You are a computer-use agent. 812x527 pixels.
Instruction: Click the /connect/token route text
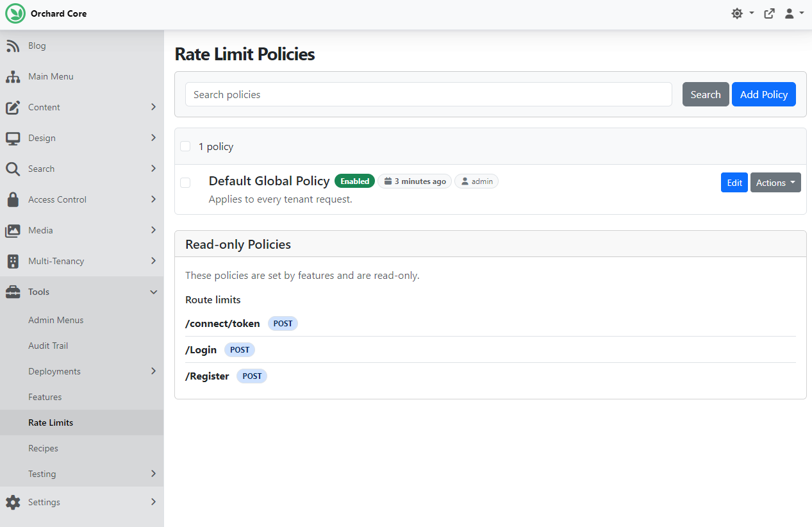222,324
